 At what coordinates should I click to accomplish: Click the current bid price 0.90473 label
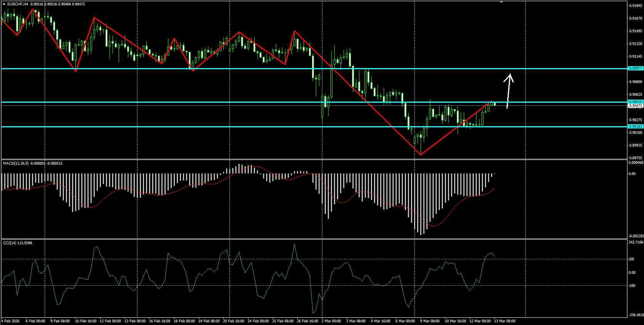tap(635, 106)
